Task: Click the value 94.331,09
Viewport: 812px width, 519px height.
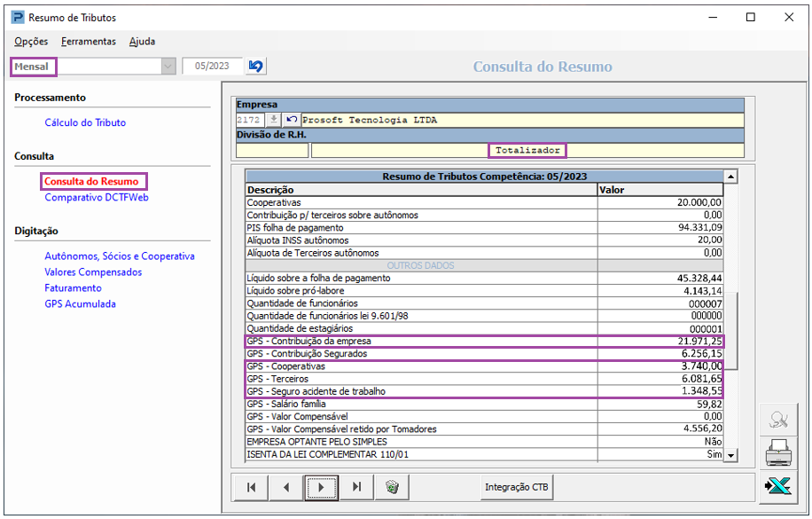Action: tap(699, 228)
